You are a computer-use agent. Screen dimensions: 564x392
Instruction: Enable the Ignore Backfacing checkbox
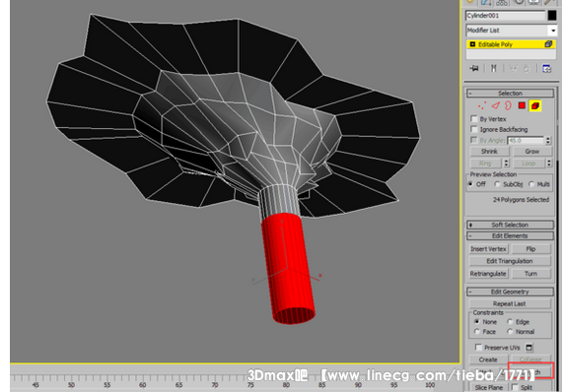point(474,129)
